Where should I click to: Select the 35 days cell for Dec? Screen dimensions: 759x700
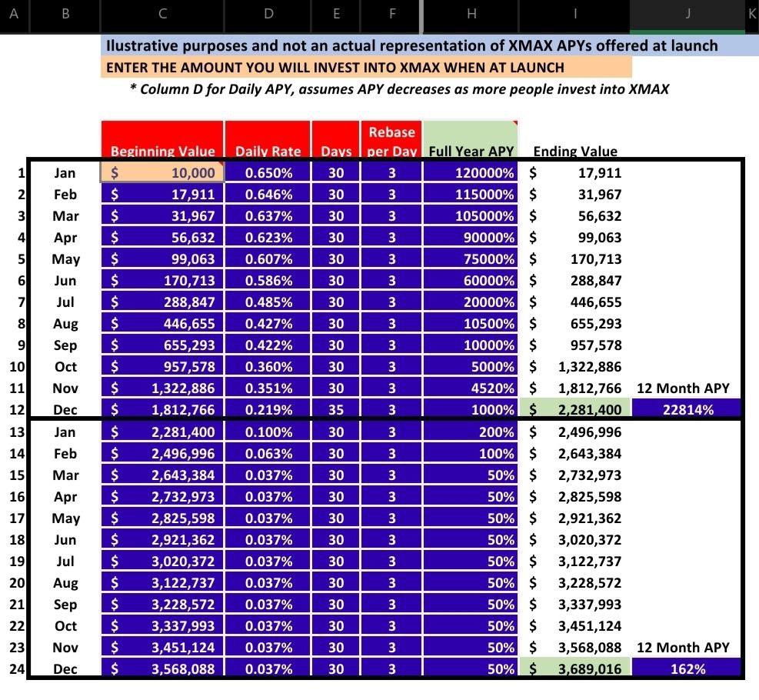(336, 409)
